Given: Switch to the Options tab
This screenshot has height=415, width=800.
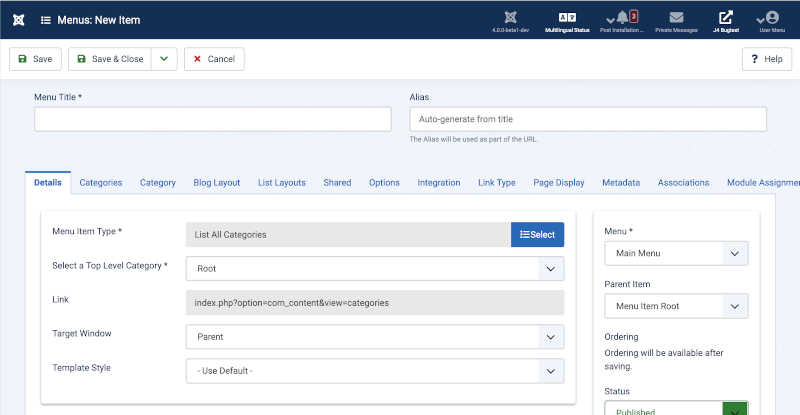Looking at the screenshot, I should coord(384,183).
